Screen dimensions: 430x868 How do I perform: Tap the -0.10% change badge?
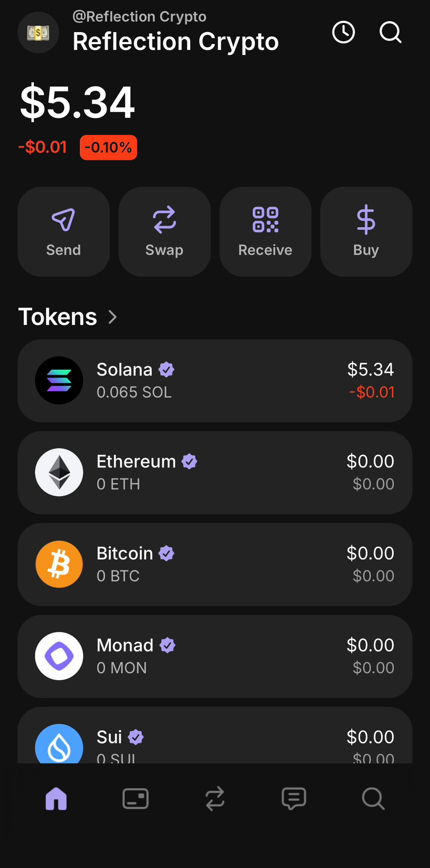tap(109, 147)
